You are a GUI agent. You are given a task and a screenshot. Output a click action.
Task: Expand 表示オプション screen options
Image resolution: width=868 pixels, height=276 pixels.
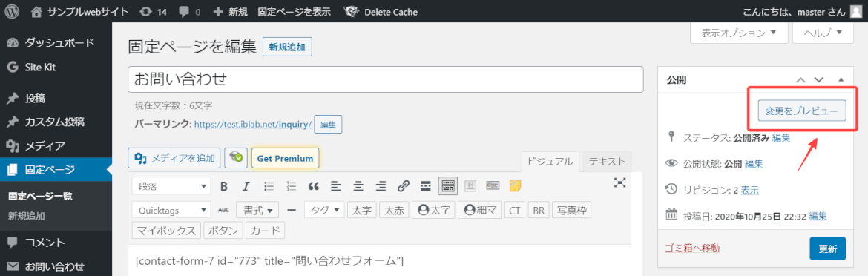[x=739, y=33]
